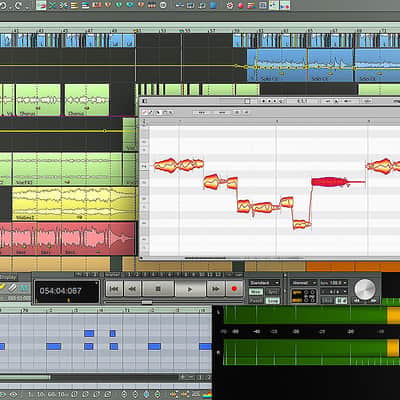This screenshot has height=400, width=400.
Task: Open the mixer bars icon in top toolbar
Action: [252, 5]
